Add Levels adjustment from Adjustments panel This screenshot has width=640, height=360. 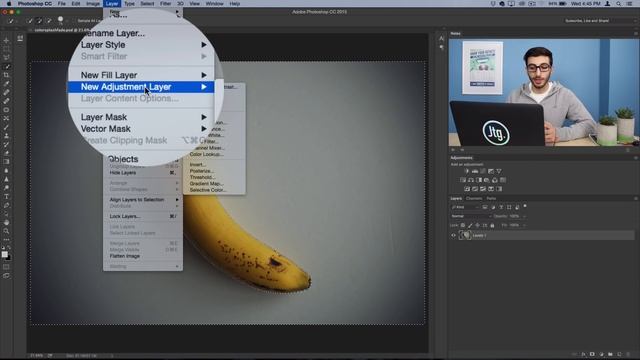pyautogui.click(x=475, y=171)
